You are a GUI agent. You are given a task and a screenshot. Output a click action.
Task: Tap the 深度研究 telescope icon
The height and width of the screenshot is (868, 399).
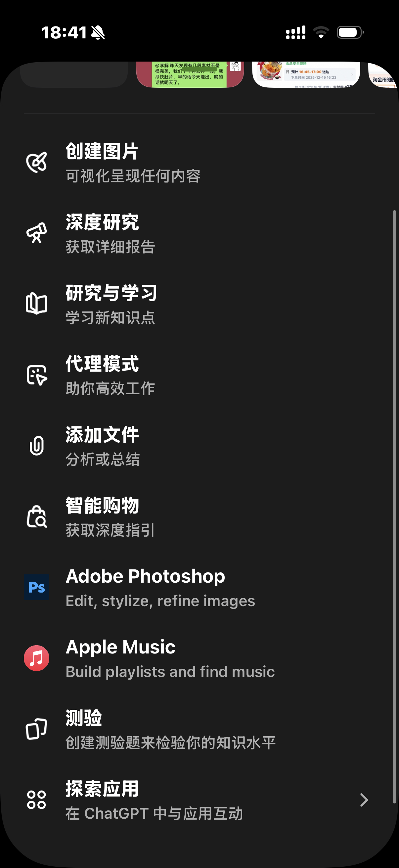(36, 233)
